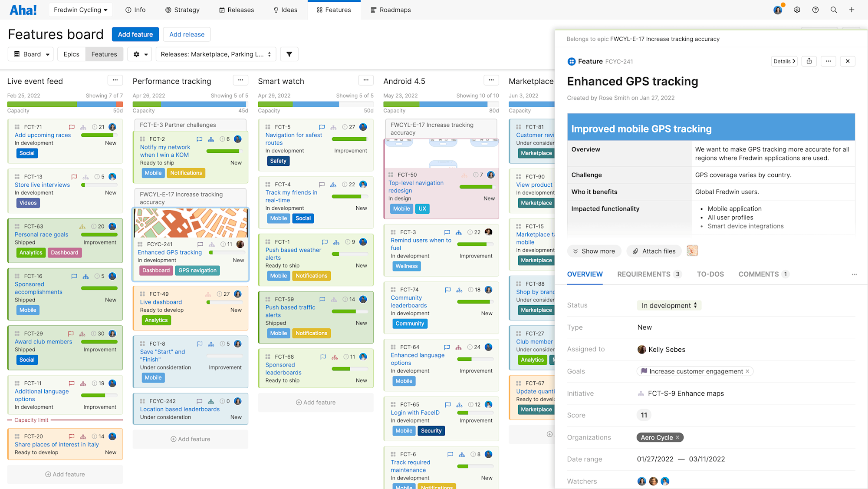Open the goal flag icon on FCT-1 card
Viewport: 868px width, 489px height.
[325, 242]
